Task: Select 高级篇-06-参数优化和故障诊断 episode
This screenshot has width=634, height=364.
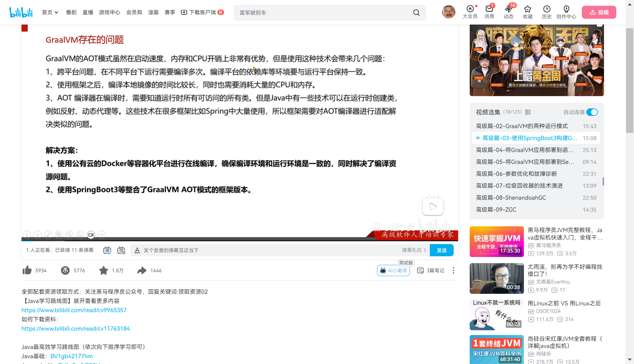Action: pos(536,174)
